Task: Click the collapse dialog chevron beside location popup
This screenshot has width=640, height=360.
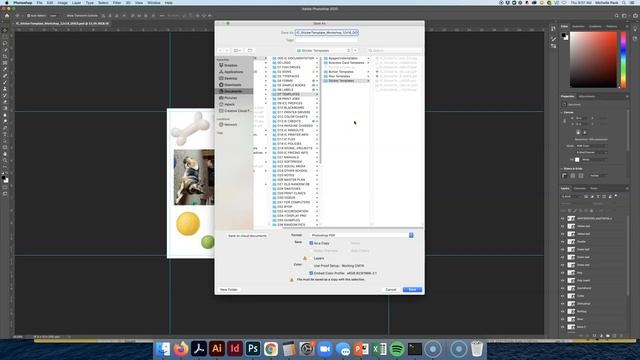Action: click(356, 51)
